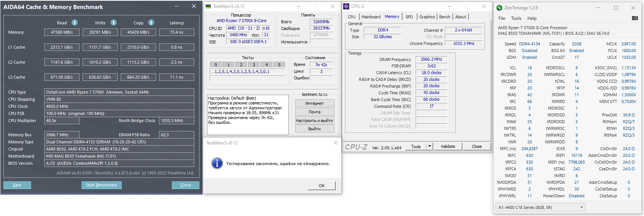Click the Close button in CPU-Z
The image size is (644, 216).
[x=477, y=146]
